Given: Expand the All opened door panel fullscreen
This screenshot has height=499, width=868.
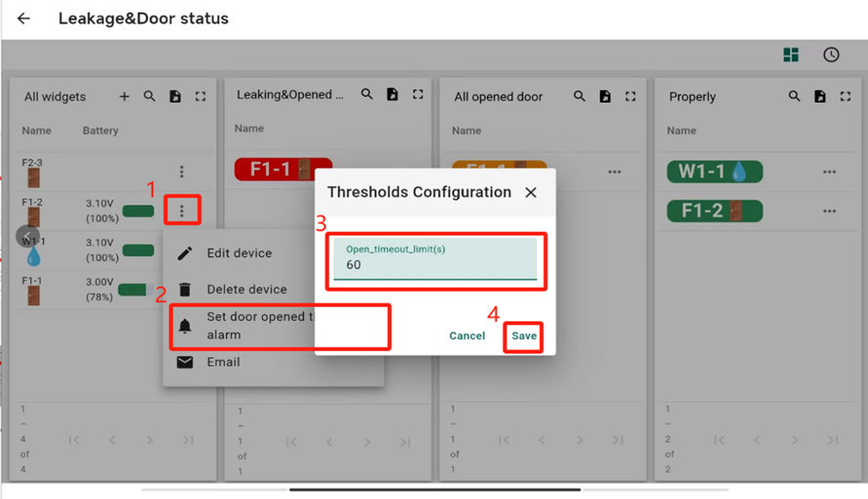Looking at the screenshot, I should pyautogui.click(x=630, y=97).
